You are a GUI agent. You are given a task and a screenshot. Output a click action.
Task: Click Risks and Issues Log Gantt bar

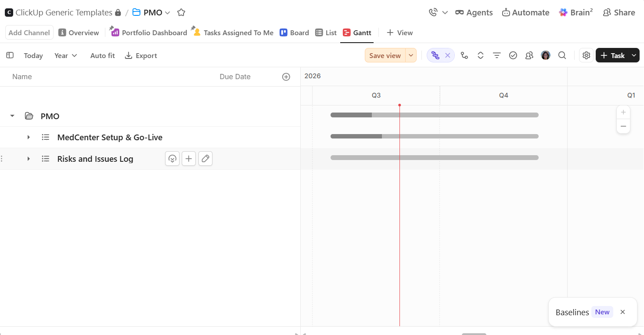click(435, 158)
